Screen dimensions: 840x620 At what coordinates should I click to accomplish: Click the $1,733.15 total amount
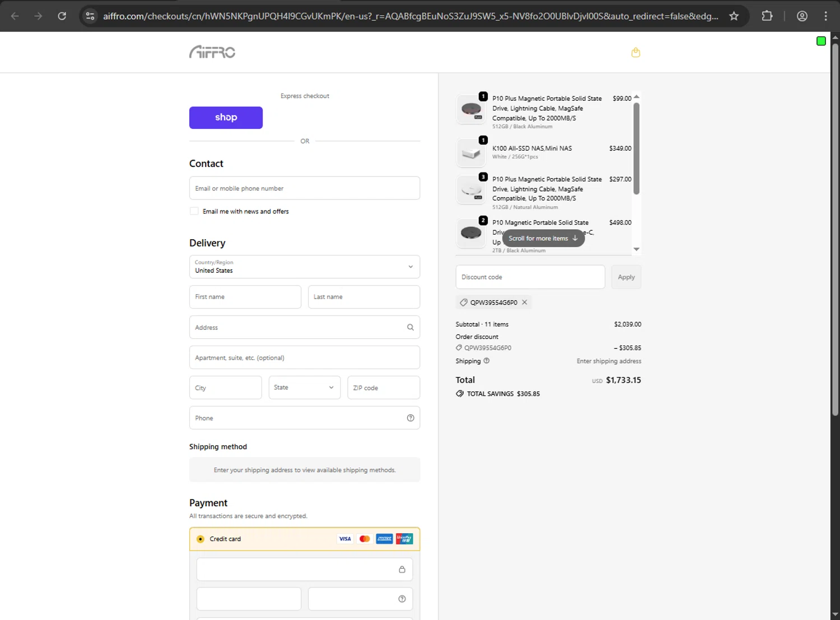coord(623,380)
